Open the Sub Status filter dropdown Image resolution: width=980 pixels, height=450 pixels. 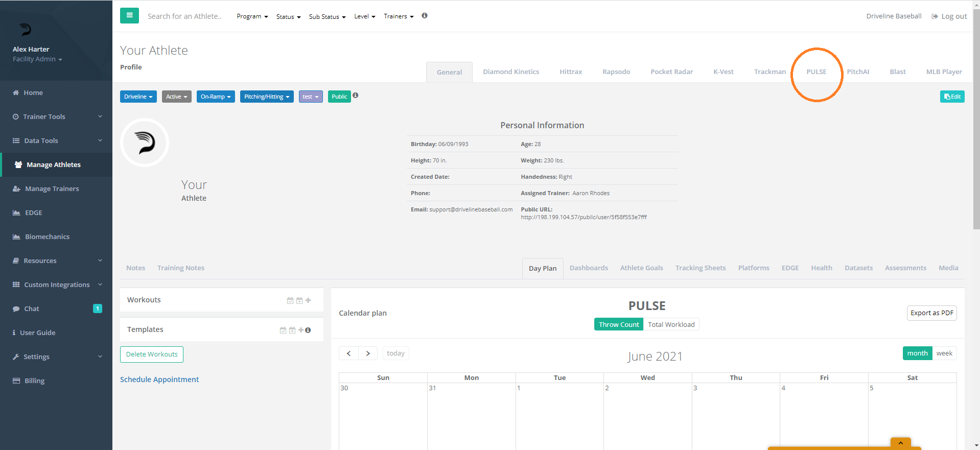point(328,17)
